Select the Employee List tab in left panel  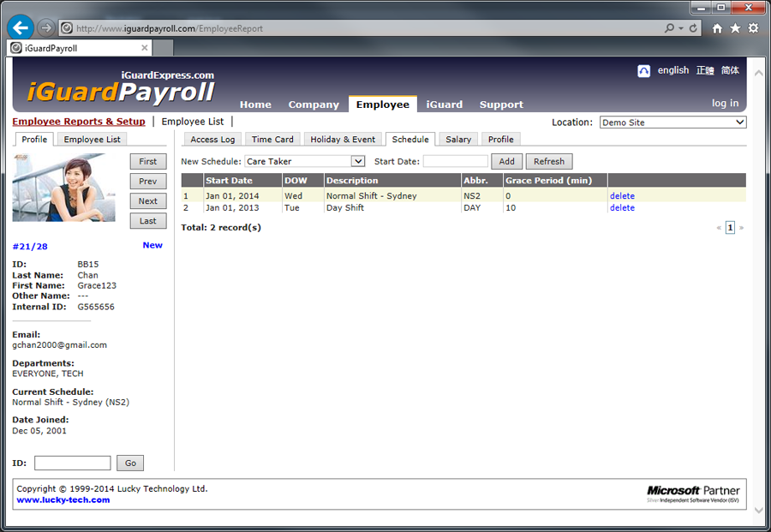(92, 139)
